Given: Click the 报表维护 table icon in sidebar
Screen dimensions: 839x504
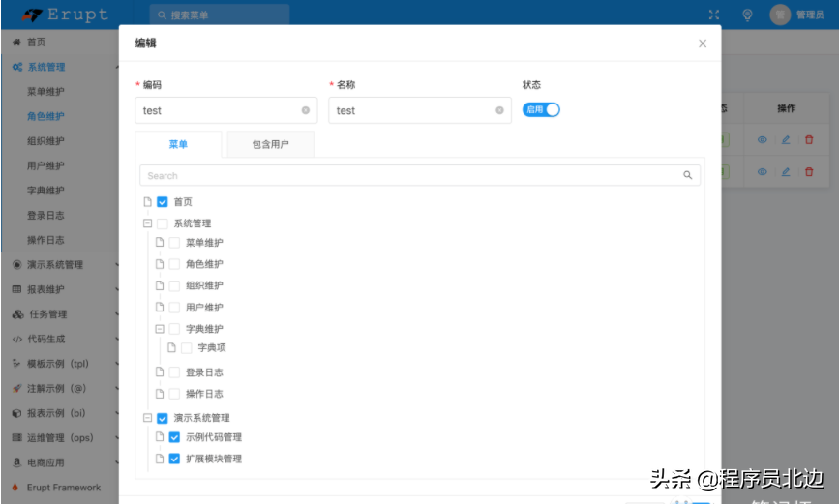Looking at the screenshot, I should 17,289.
